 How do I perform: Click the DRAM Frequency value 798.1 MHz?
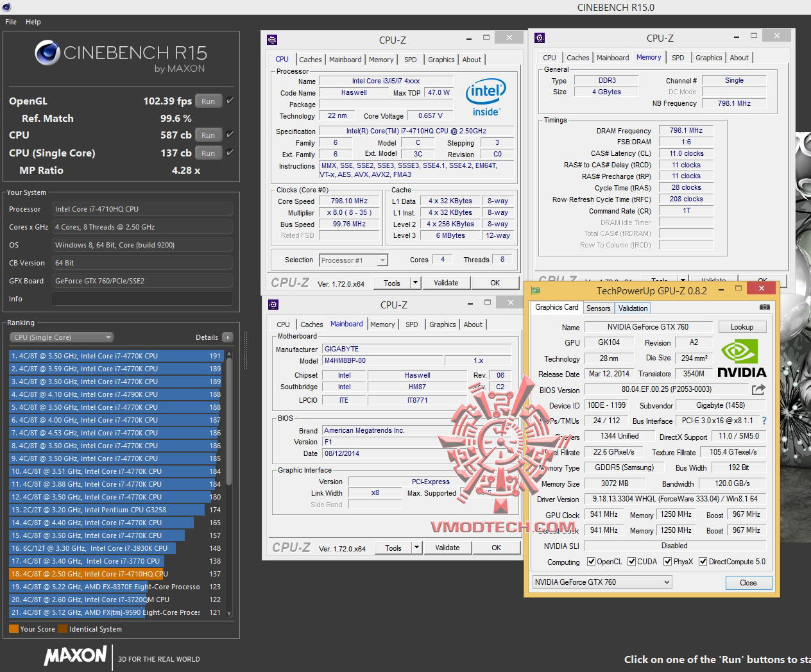click(686, 130)
